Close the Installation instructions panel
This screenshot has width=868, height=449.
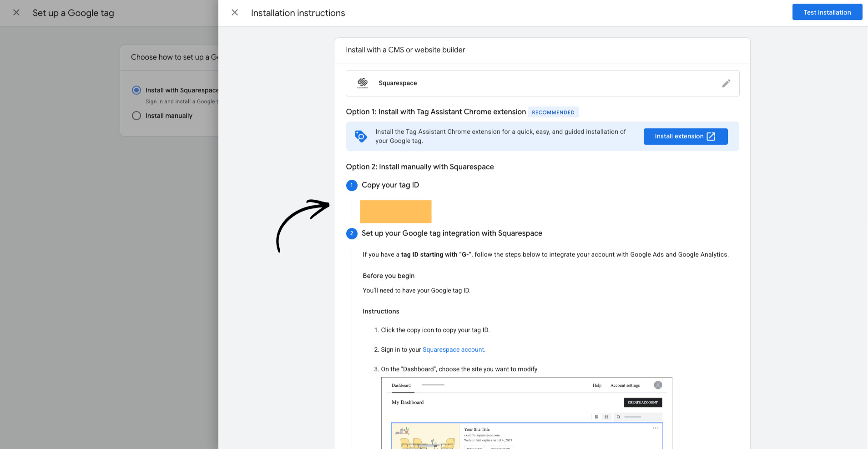(x=235, y=13)
